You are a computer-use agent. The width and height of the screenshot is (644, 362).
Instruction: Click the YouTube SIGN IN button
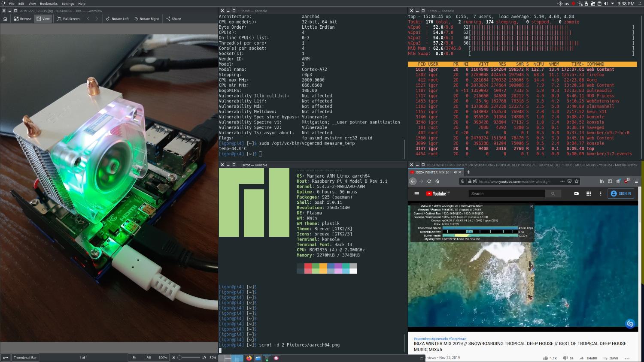point(621,193)
